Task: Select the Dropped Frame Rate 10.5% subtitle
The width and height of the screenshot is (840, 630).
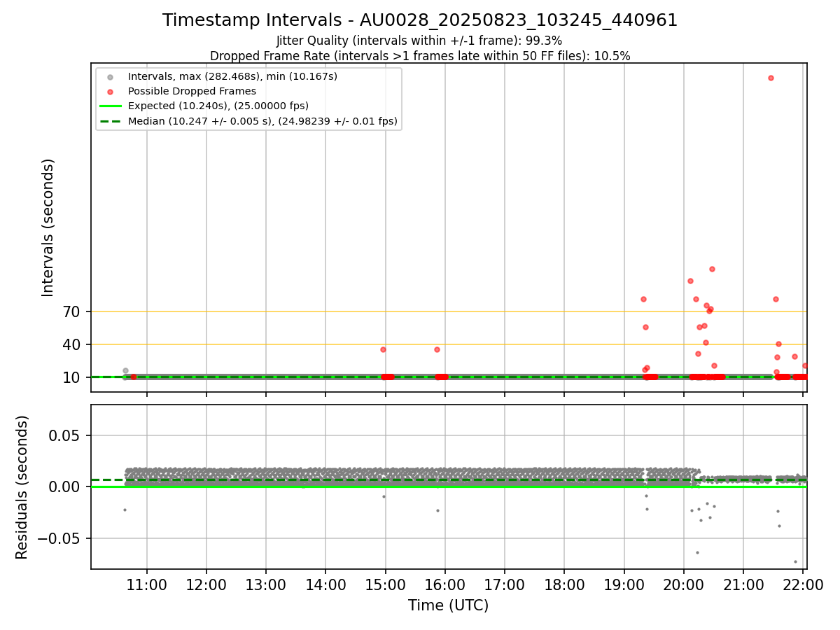Action: 420,56
